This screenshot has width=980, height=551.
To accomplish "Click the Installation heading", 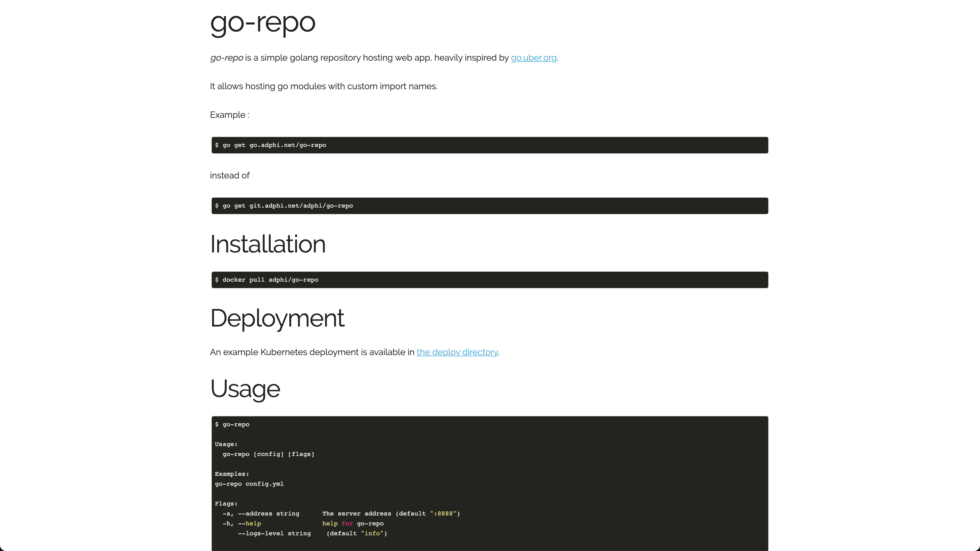I will [x=267, y=244].
